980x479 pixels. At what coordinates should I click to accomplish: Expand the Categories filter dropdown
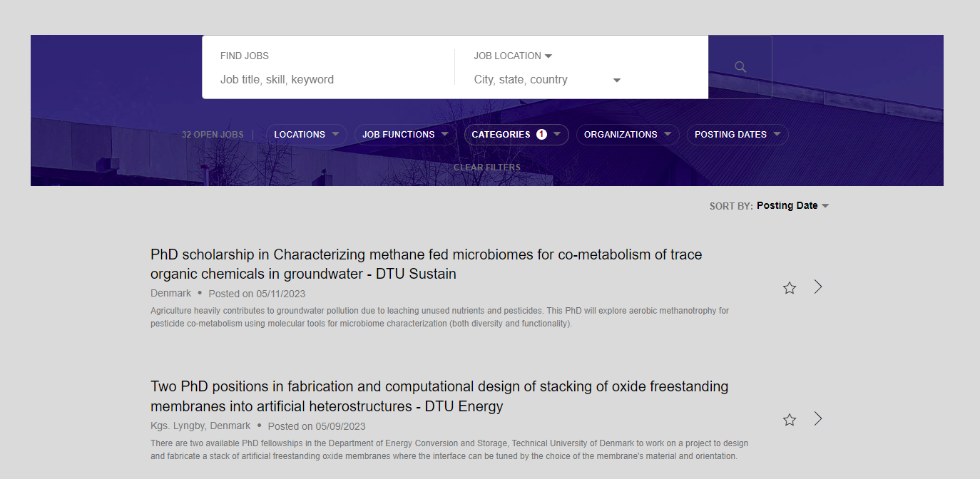point(516,134)
